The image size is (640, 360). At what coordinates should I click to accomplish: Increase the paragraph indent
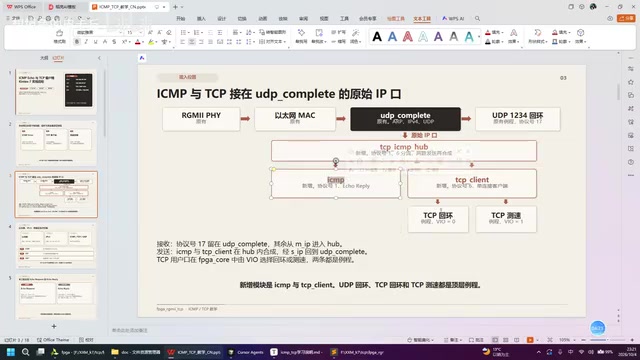tap(220, 32)
